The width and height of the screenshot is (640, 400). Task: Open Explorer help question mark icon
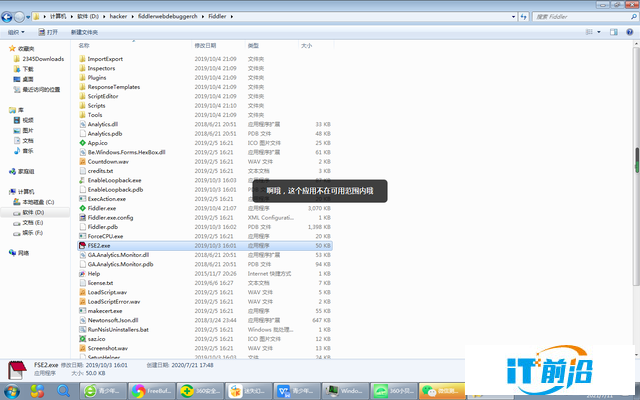coord(630,32)
